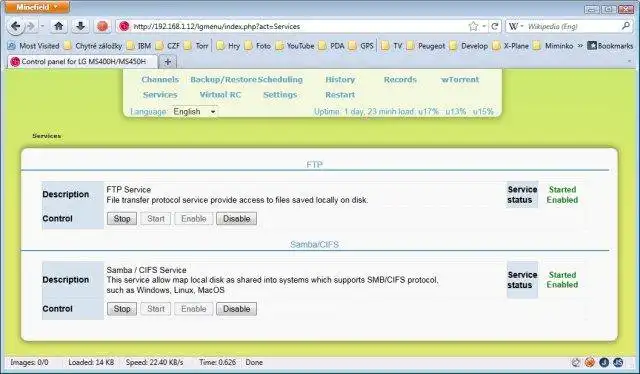Click the Speed 22.40 KB/s status text
This screenshot has width=640, height=374.
pos(154,362)
